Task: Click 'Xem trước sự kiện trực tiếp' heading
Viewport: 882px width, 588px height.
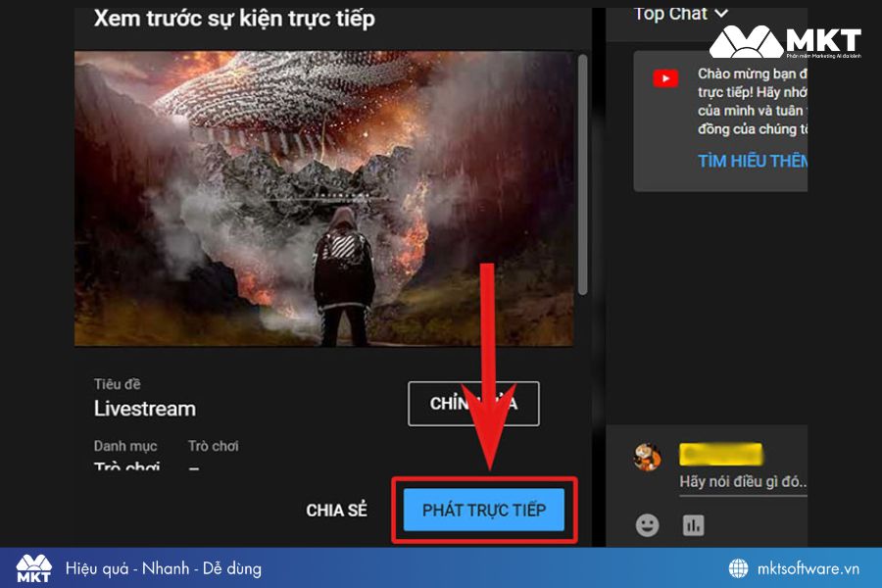Action: click(234, 19)
